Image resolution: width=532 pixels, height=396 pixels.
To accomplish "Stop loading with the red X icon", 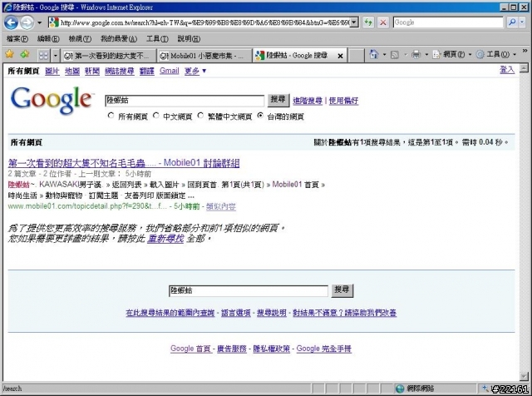I will point(383,22).
